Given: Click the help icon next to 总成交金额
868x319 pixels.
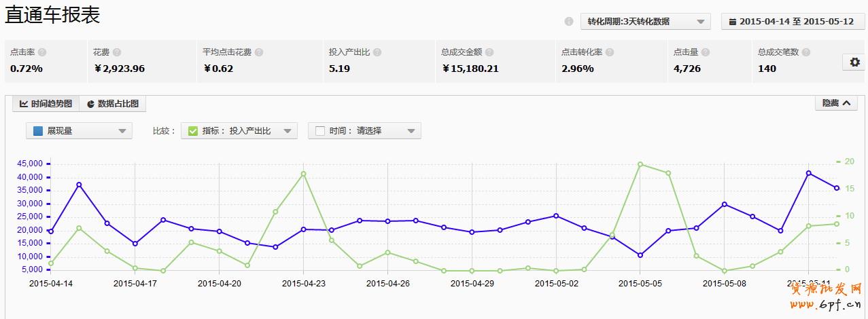Looking at the screenshot, I should tap(489, 52).
